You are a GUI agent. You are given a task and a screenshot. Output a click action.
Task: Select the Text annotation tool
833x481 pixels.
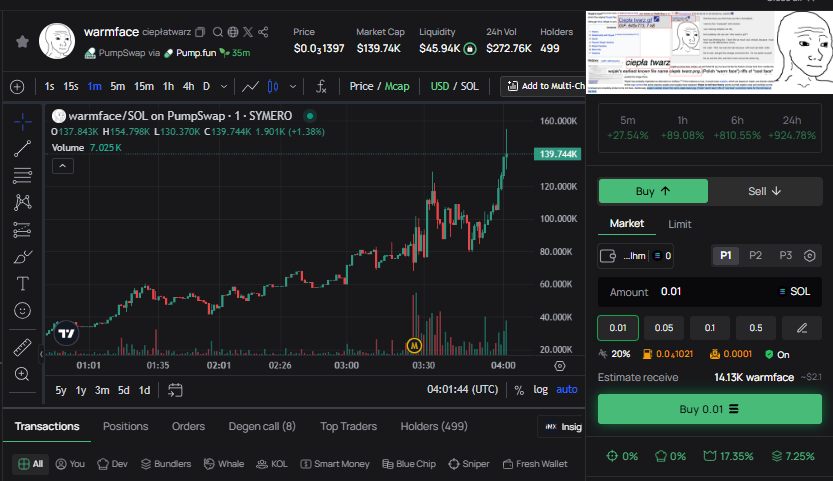pos(22,283)
